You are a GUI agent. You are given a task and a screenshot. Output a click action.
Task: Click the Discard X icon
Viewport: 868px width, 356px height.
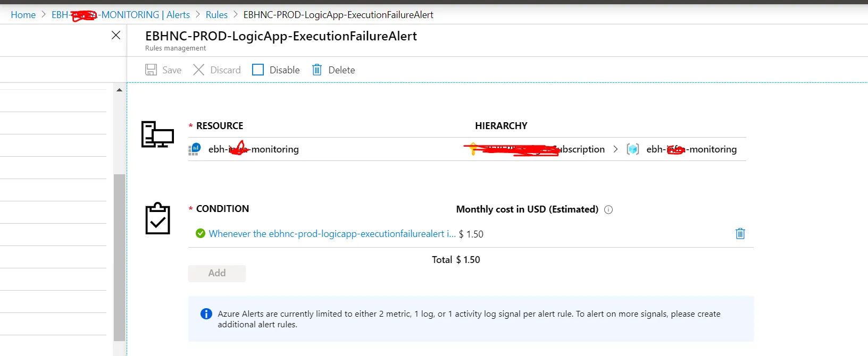198,70
